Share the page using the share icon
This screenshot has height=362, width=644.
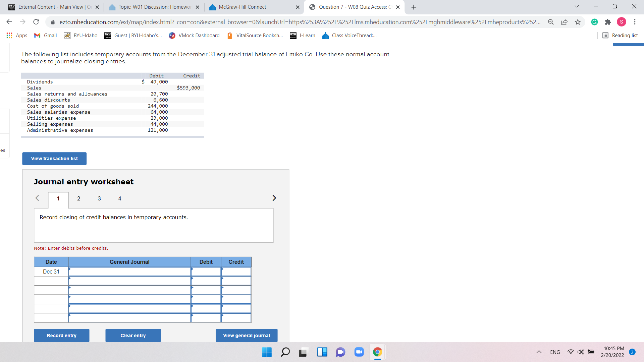tap(565, 22)
